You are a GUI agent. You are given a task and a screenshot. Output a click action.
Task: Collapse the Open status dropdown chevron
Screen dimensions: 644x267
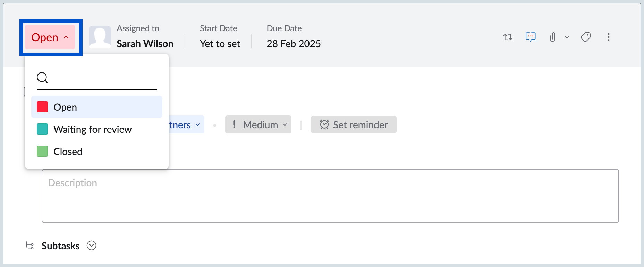pos(66,38)
